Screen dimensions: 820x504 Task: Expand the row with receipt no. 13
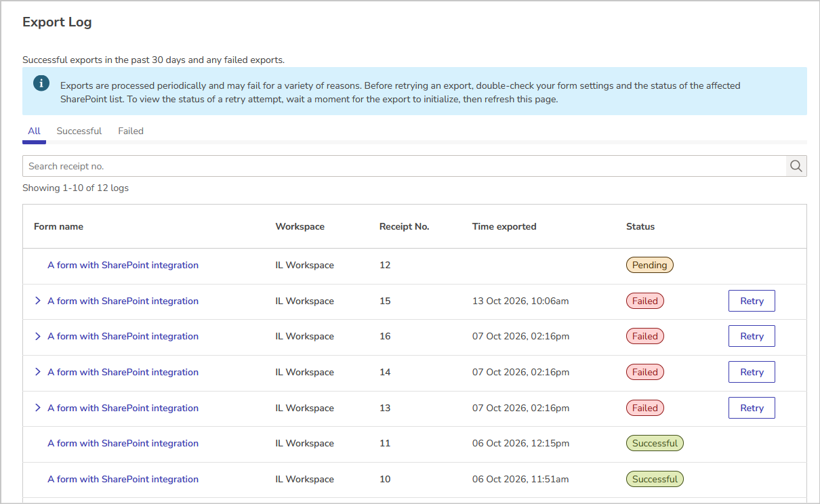coord(38,408)
